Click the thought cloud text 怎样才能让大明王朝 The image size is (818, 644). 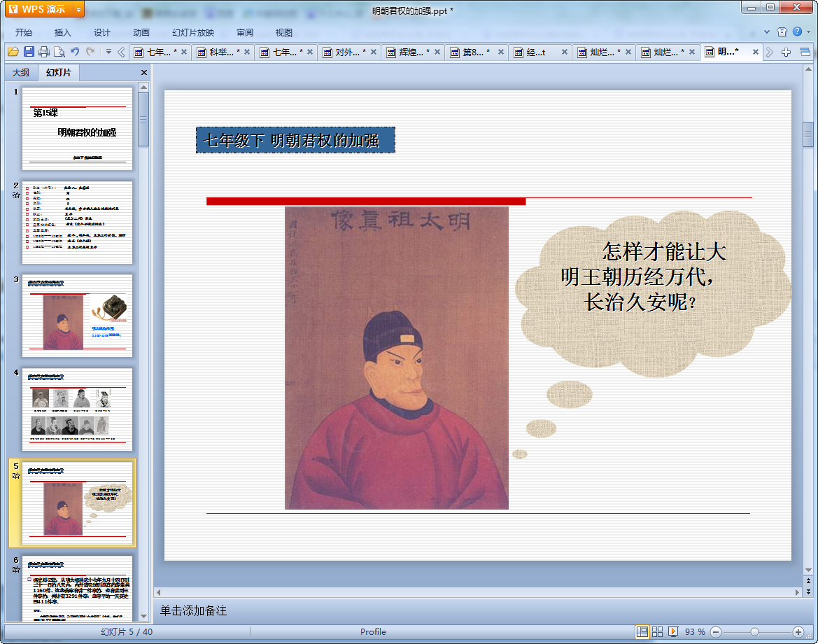tap(642, 276)
